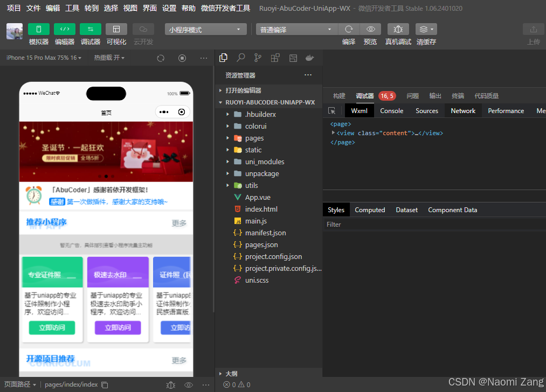Click the user avatar thumbnail

pos(15,31)
